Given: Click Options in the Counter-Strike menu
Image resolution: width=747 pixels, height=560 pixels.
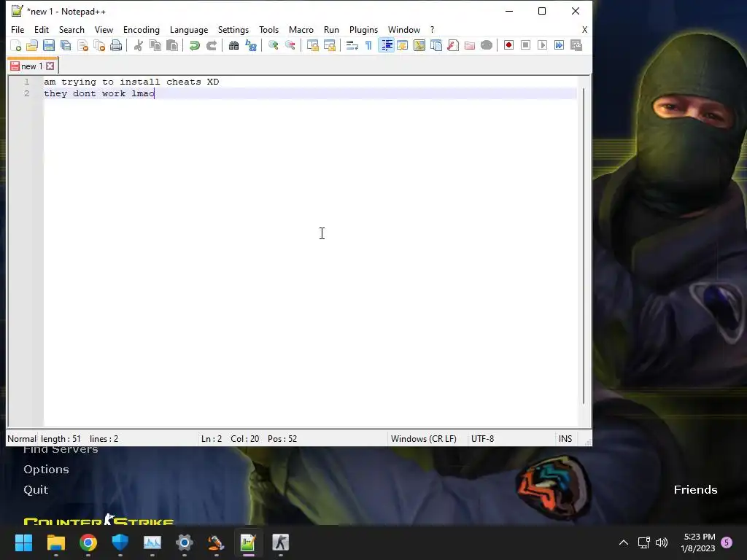Looking at the screenshot, I should point(46,469).
